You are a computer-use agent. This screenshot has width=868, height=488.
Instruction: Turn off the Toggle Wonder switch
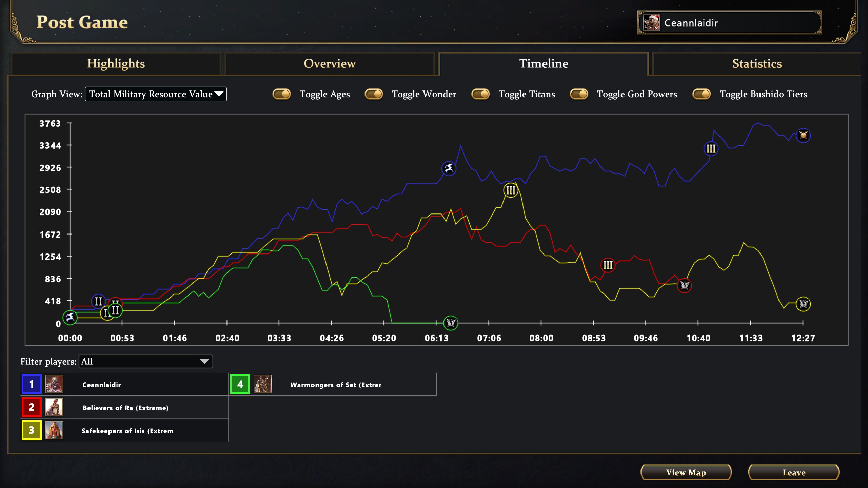click(374, 94)
